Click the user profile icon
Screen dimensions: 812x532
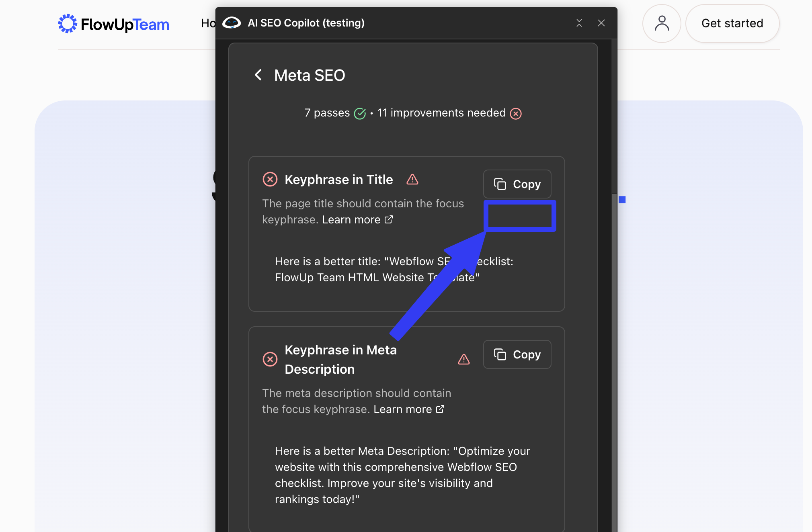click(x=662, y=23)
